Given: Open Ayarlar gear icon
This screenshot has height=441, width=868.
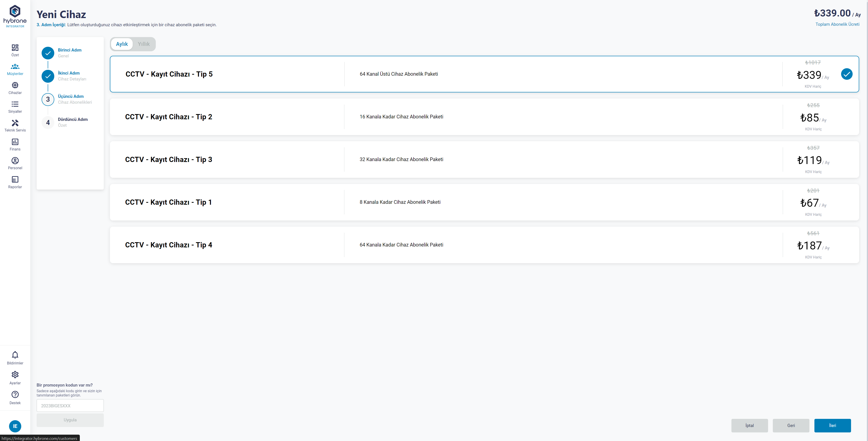Looking at the screenshot, I should click(x=15, y=375).
